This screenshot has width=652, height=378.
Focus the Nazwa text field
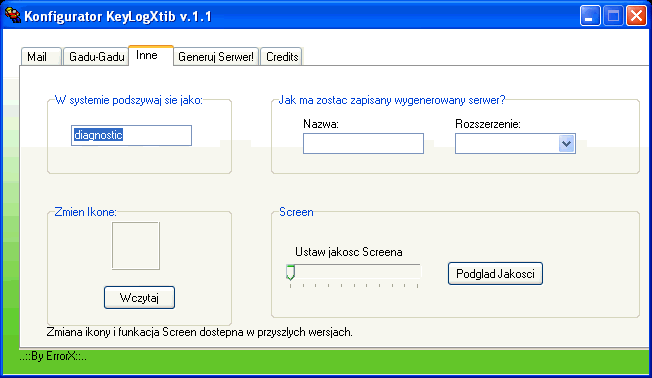(363, 143)
